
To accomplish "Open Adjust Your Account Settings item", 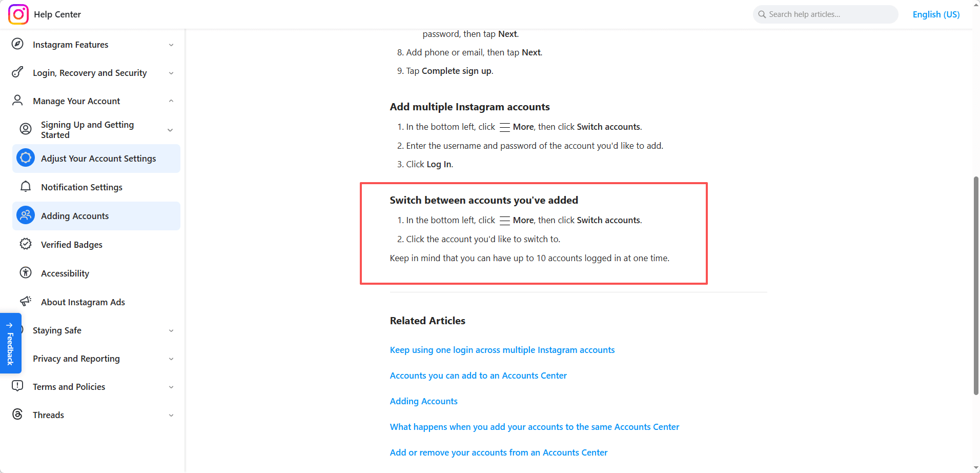I will point(98,159).
